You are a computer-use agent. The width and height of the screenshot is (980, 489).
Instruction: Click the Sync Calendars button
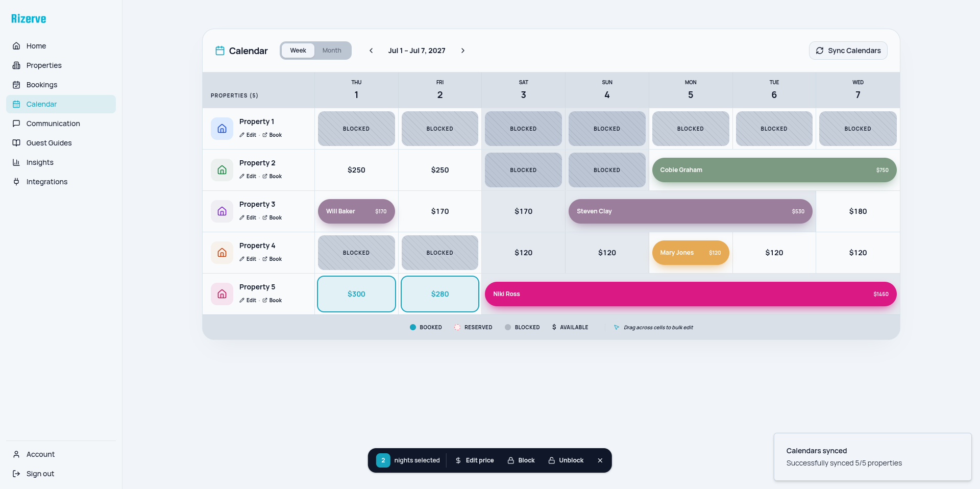(848, 51)
